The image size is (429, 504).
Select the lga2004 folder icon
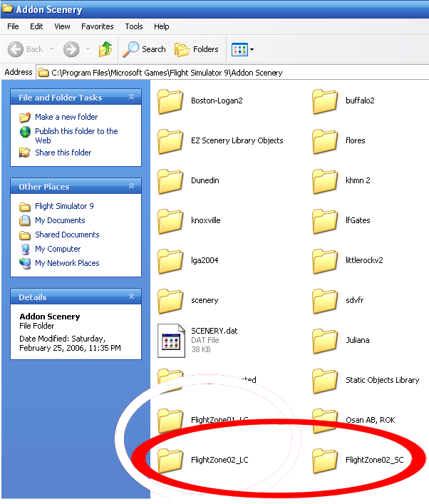(170, 261)
